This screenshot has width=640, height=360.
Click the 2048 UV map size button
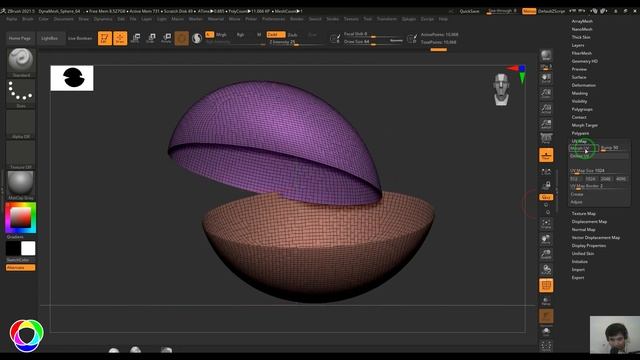click(606, 179)
